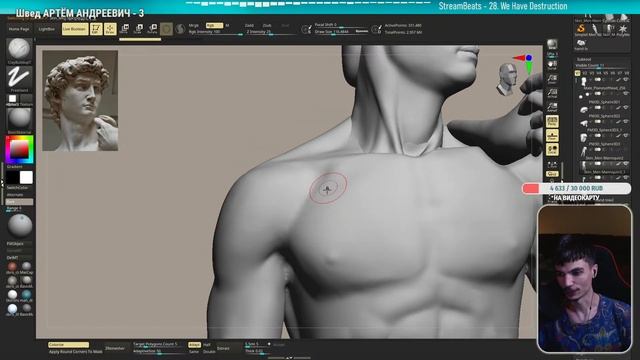The width and height of the screenshot is (640, 360).
Task: Open the Texture Off selector
Action: pyautogui.click(x=26, y=99)
